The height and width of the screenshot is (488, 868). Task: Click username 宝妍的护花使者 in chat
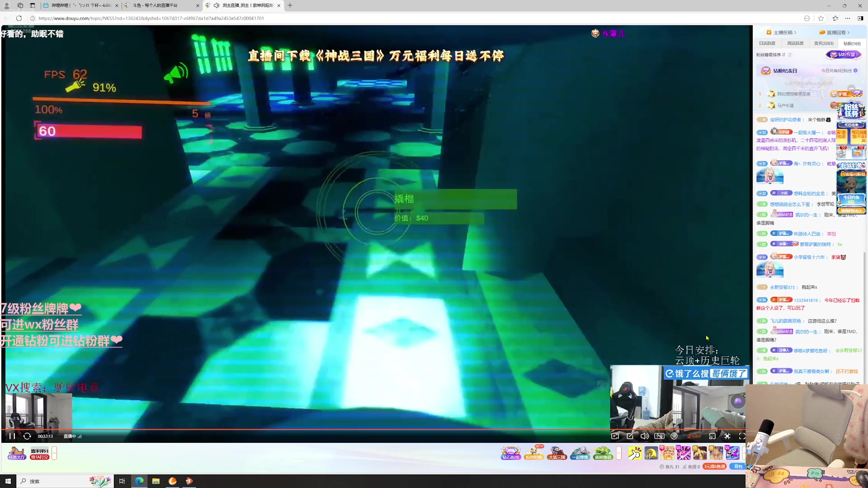click(x=786, y=120)
